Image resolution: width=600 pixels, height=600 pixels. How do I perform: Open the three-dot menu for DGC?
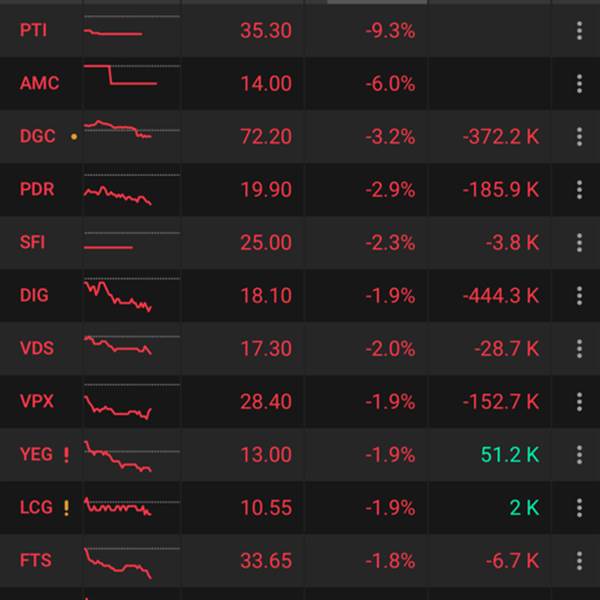[579, 137]
